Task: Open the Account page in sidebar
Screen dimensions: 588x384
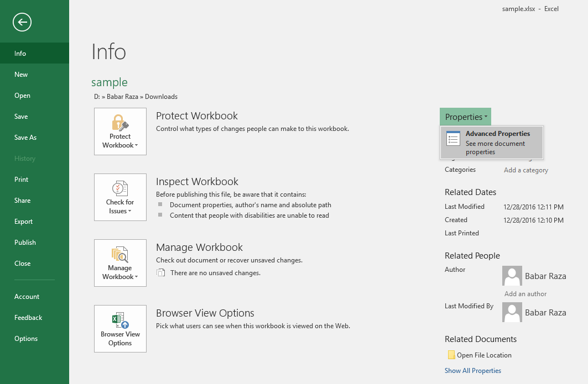Action: 27,297
